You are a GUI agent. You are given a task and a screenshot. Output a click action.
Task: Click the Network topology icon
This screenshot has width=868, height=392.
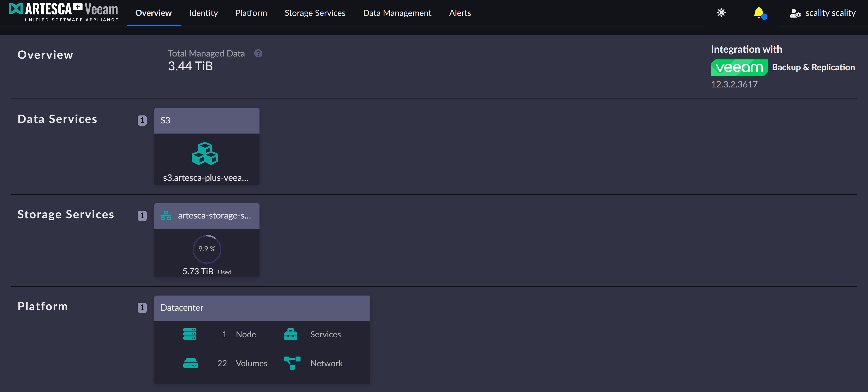[x=292, y=363]
